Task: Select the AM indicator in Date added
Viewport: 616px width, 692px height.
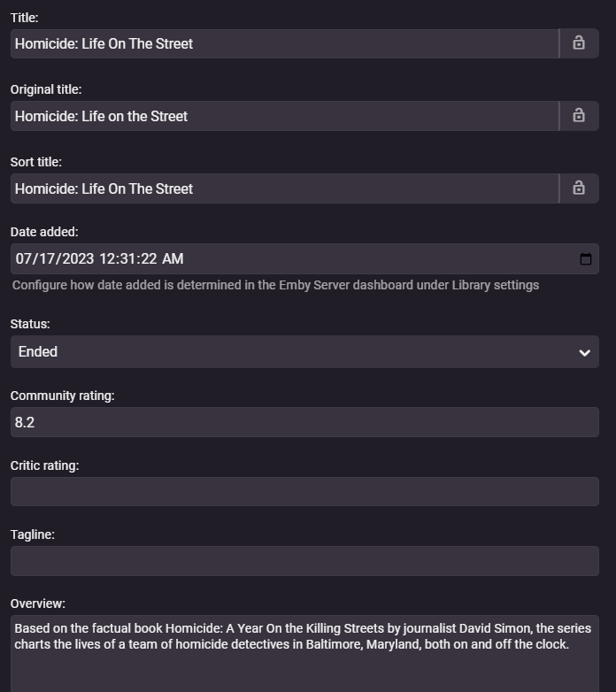Action: 173,259
